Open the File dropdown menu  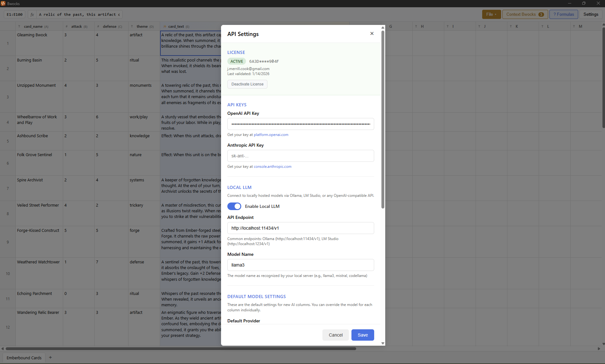[491, 15]
